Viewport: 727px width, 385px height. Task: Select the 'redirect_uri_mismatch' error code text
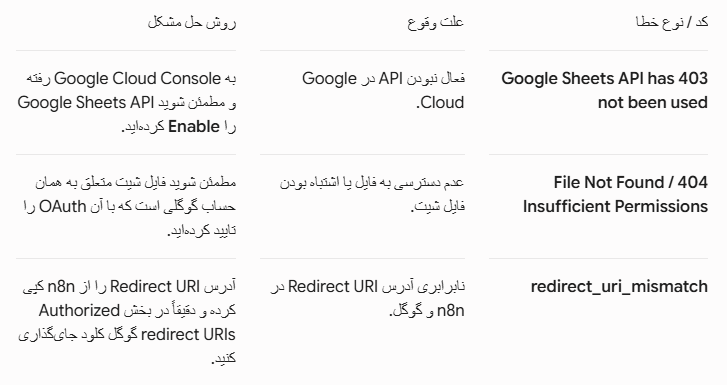pos(619,287)
